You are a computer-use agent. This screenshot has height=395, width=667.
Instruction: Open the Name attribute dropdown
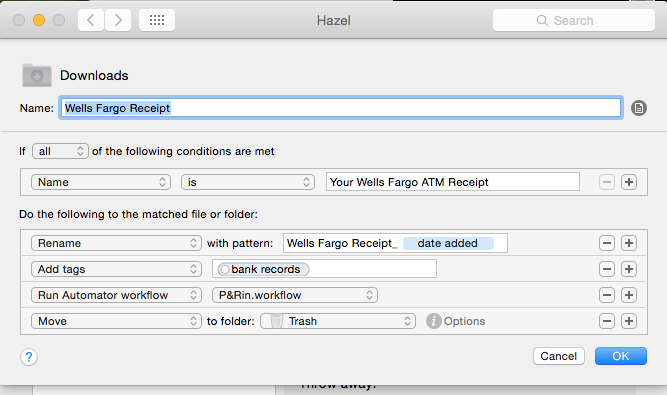click(x=101, y=182)
